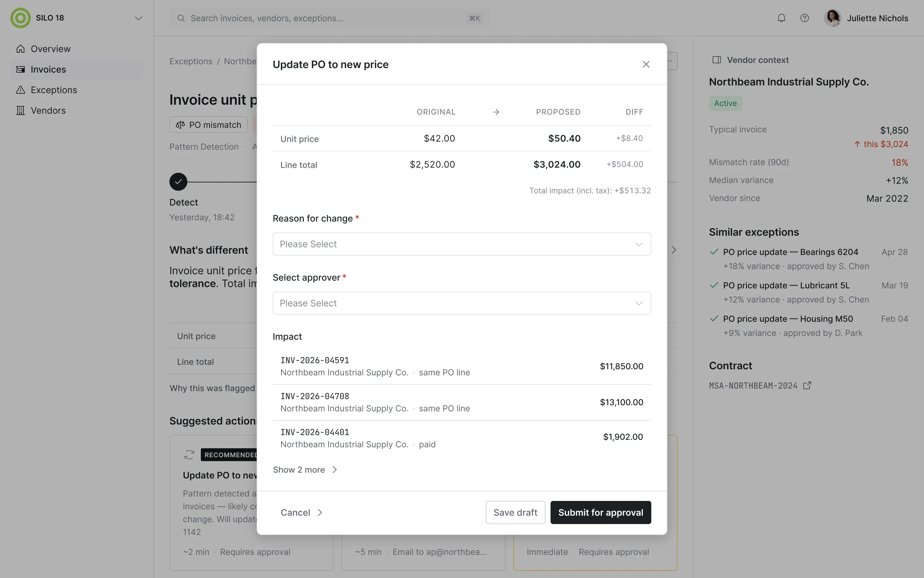This screenshot has height=578, width=924.
Task: Click the Detect step checkmark
Action: coord(178,182)
